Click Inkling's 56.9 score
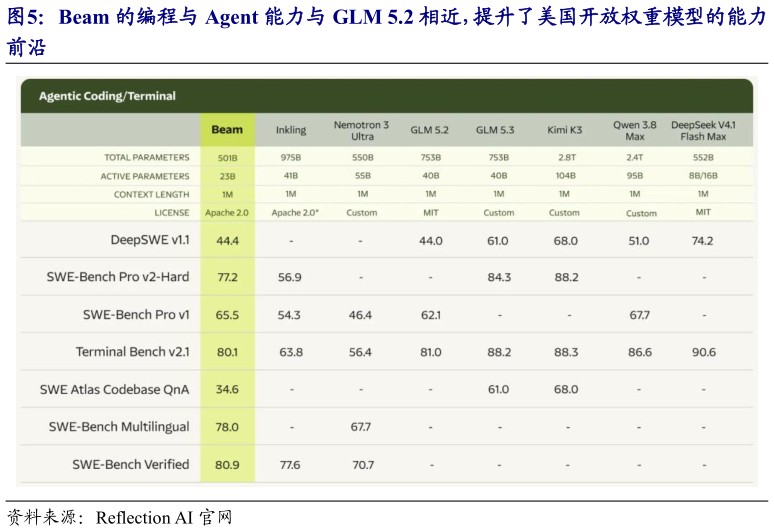 290,277
